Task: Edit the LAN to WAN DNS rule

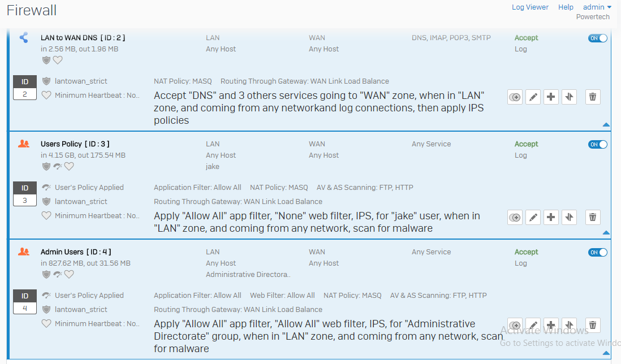Action: (533, 97)
